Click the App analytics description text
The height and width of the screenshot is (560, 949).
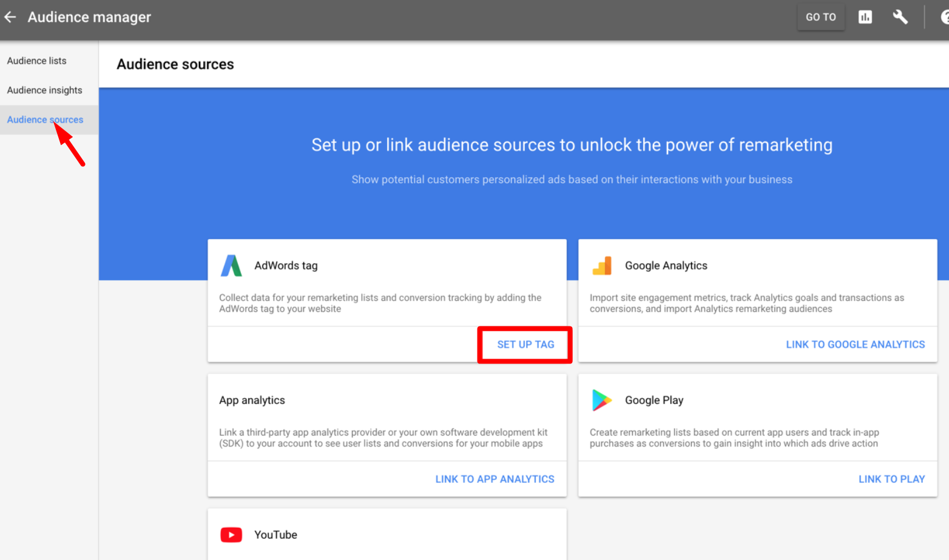coord(383,438)
